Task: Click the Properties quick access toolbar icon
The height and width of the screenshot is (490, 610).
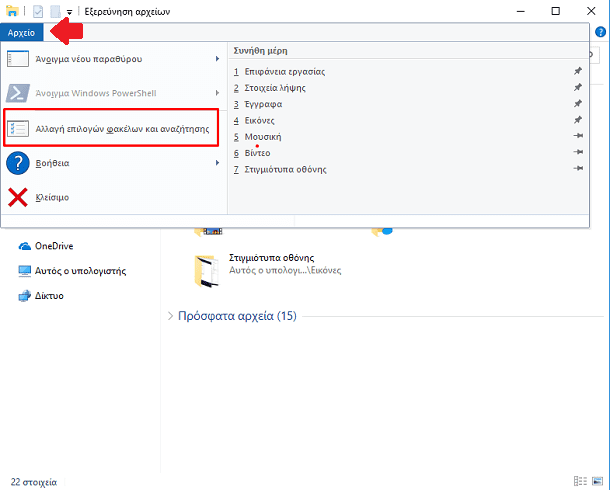Action: (38, 12)
